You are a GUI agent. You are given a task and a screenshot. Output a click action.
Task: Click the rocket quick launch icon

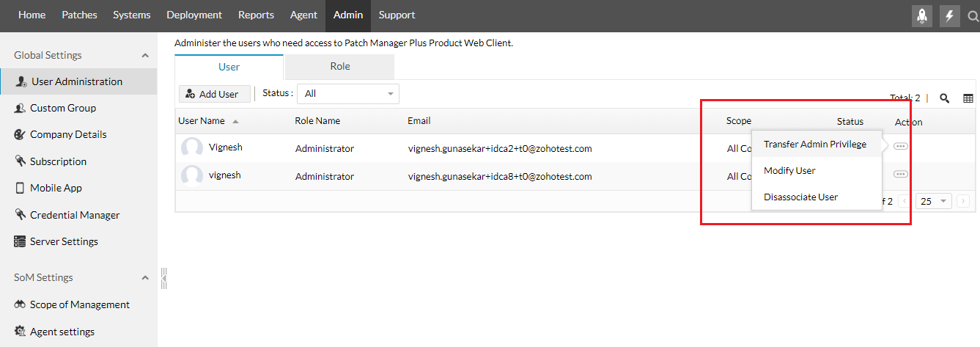coord(921,15)
